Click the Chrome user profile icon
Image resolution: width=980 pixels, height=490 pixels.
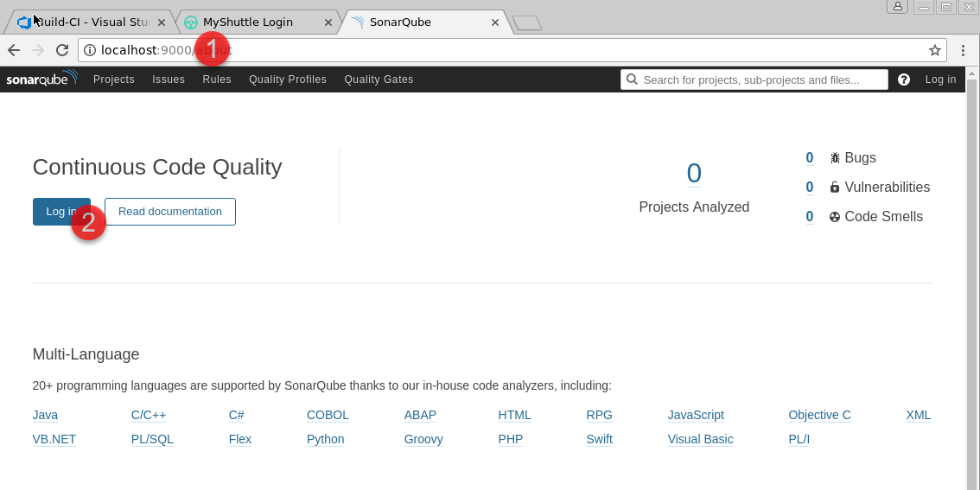898,6
